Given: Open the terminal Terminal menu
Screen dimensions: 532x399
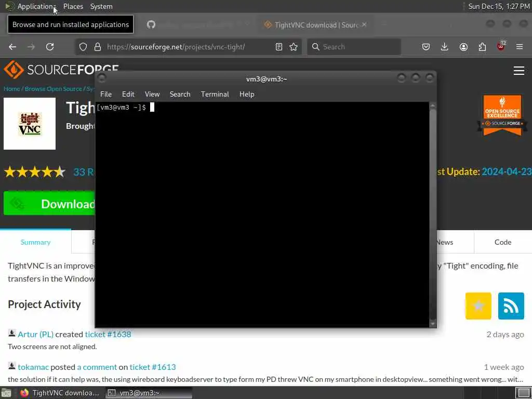Looking at the screenshot, I should tap(215, 95).
